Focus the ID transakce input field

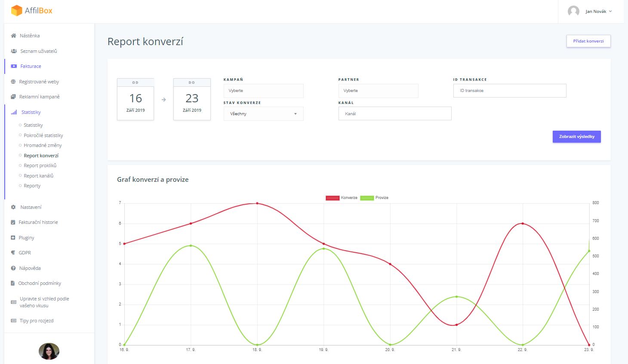(510, 91)
